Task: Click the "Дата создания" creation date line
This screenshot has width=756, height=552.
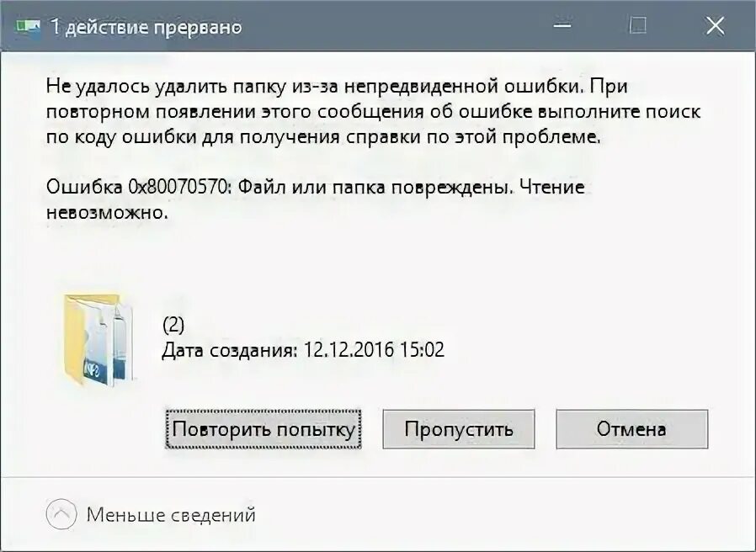Action: pos(303,350)
